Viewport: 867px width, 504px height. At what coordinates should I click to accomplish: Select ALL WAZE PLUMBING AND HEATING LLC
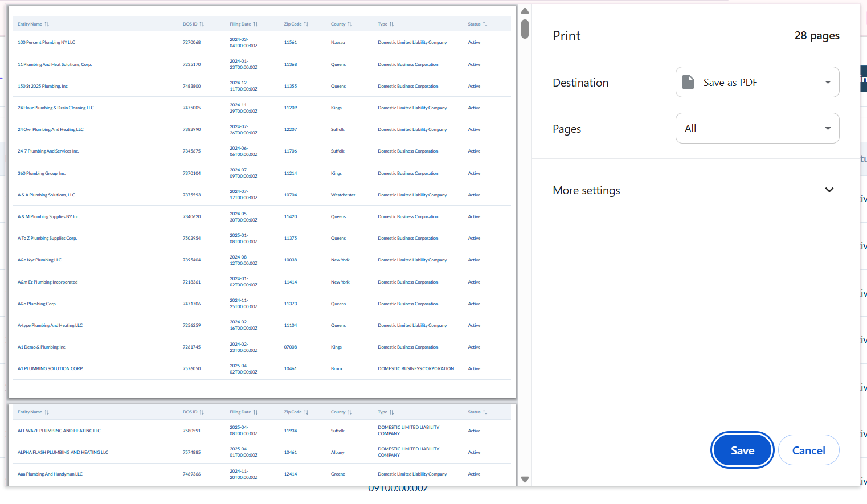(59, 431)
